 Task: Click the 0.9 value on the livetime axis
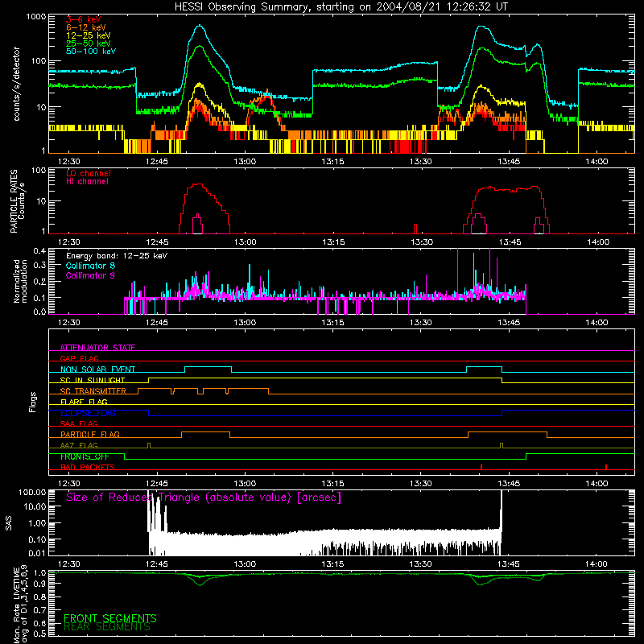coord(39,583)
